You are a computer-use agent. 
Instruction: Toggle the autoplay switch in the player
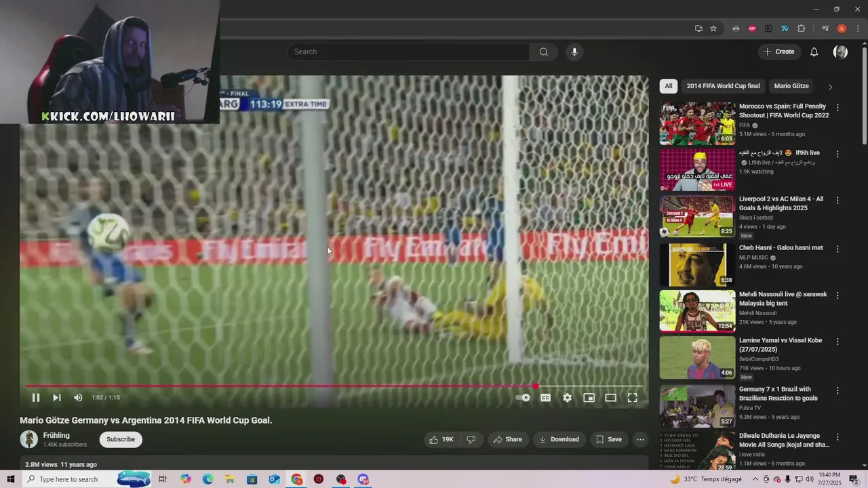point(523,398)
